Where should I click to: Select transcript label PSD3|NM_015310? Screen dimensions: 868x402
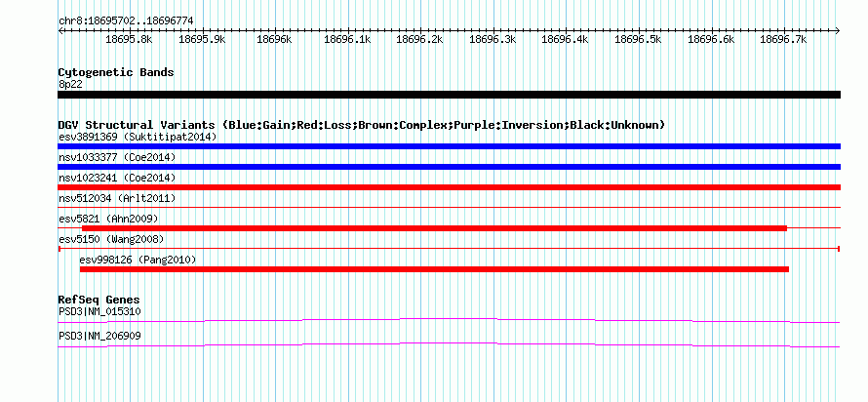(x=99, y=311)
